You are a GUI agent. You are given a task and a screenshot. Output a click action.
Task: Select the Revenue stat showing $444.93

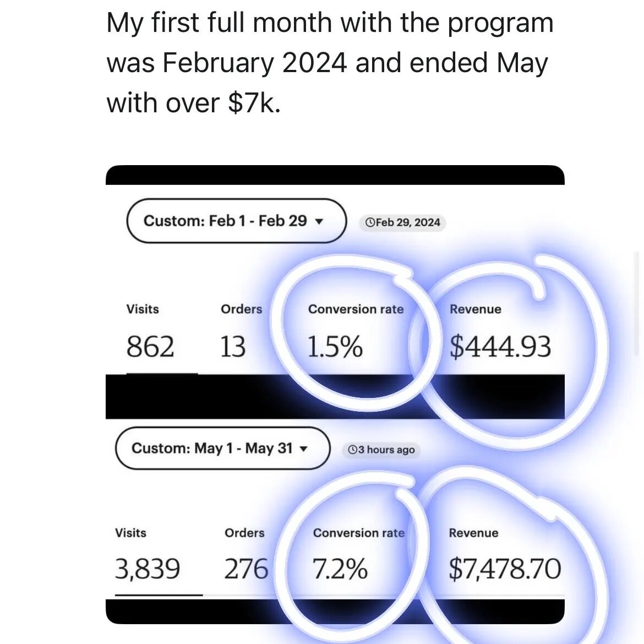[500, 335]
